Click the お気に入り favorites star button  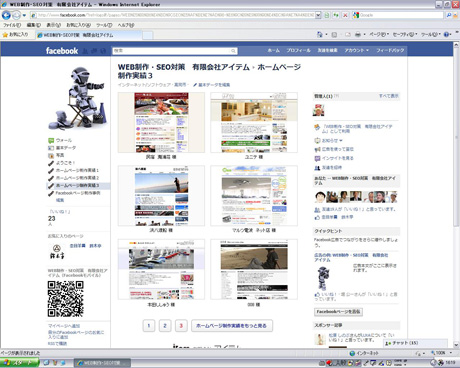click(15, 35)
